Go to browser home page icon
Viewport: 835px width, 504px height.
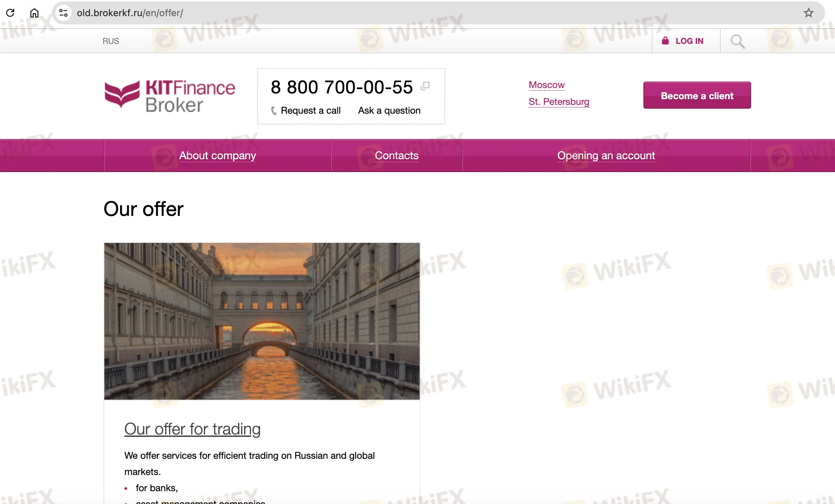[x=34, y=13]
